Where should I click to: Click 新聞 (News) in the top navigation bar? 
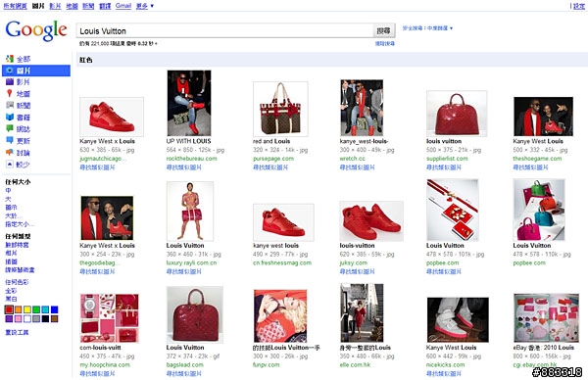click(x=88, y=6)
